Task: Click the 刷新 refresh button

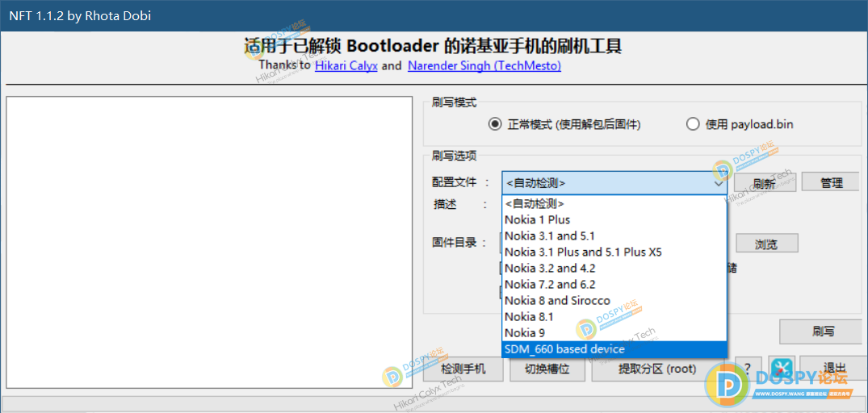Action: coord(765,182)
